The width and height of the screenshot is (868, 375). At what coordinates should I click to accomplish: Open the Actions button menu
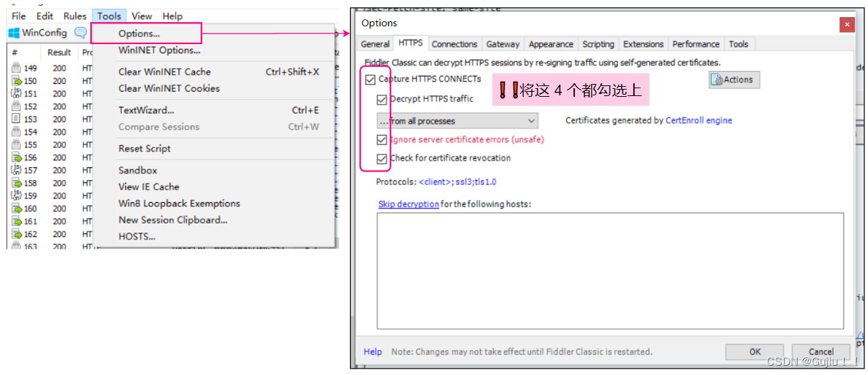[734, 80]
